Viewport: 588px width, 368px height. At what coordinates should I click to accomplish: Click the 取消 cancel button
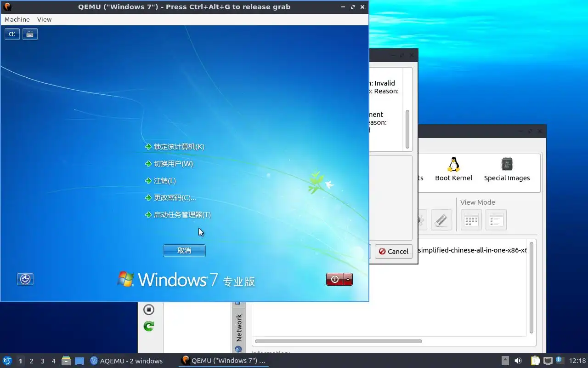[184, 251]
